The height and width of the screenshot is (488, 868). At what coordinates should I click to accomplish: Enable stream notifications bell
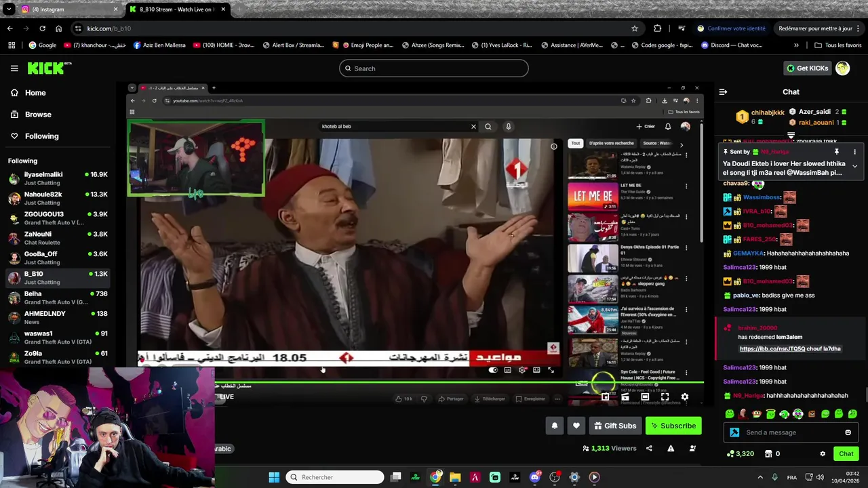point(554,426)
